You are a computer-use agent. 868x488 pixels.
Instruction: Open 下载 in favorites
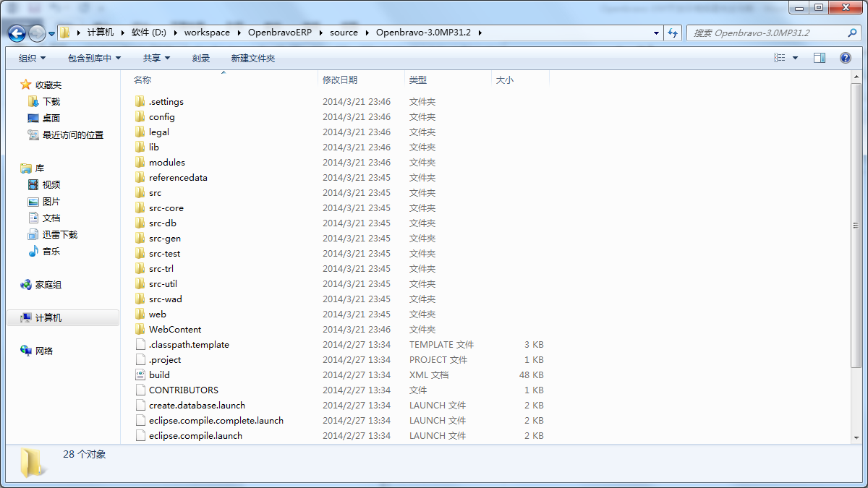point(51,102)
